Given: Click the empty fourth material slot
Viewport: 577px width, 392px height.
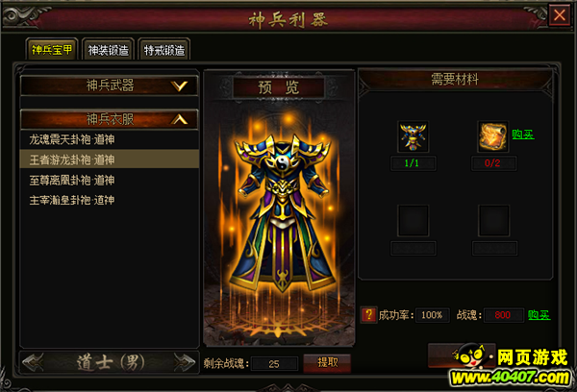Looking at the screenshot, I should click(x=493, y=221).
